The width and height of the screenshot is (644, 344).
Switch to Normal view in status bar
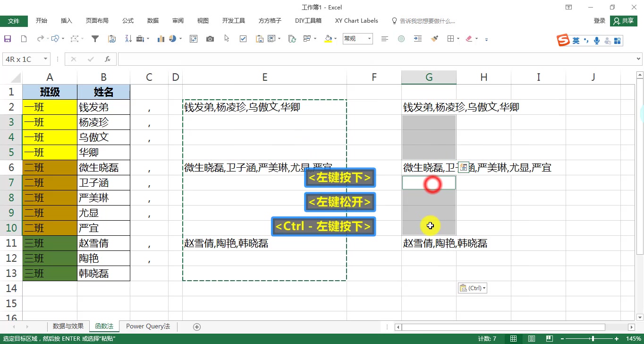(513, 338)
